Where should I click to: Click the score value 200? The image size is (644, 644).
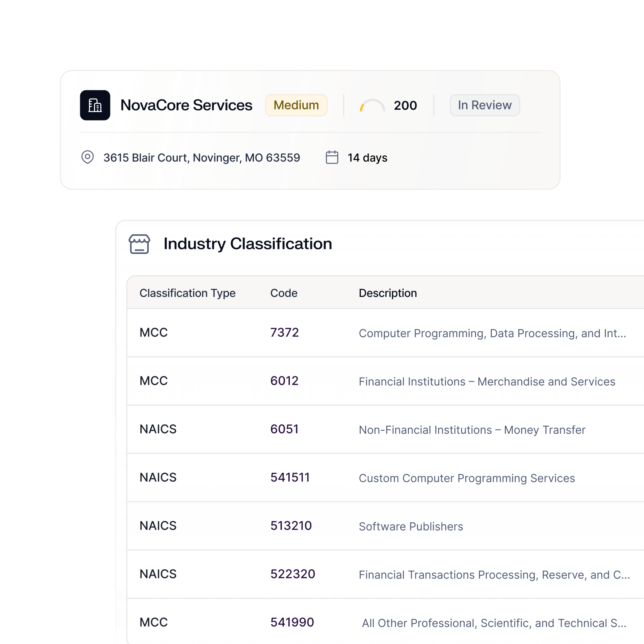(x=405, y=105)
